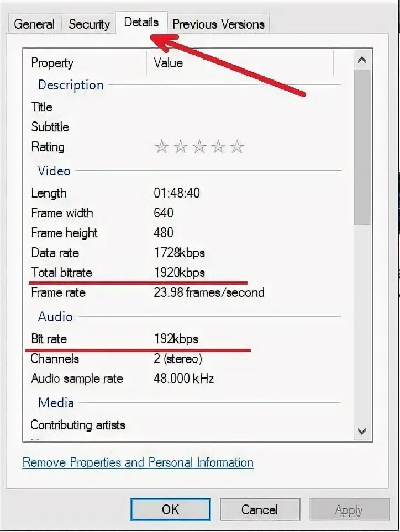Open Remove Properties and Personal Information link
This screenshot has width=400, height=532.
[138, 462]
